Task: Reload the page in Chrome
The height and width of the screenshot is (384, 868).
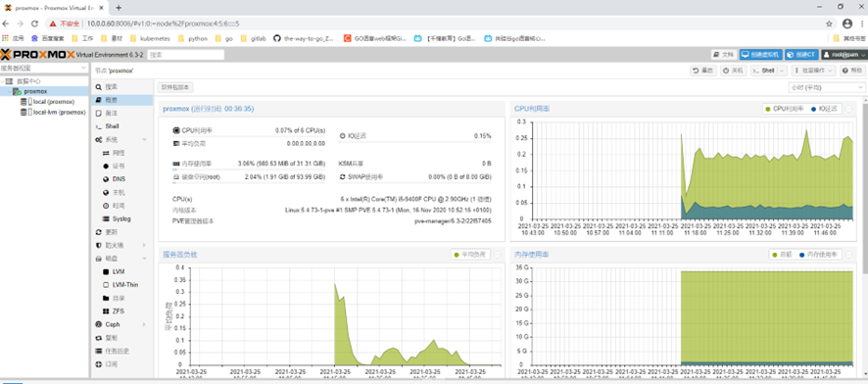Action: pos(34,24)
